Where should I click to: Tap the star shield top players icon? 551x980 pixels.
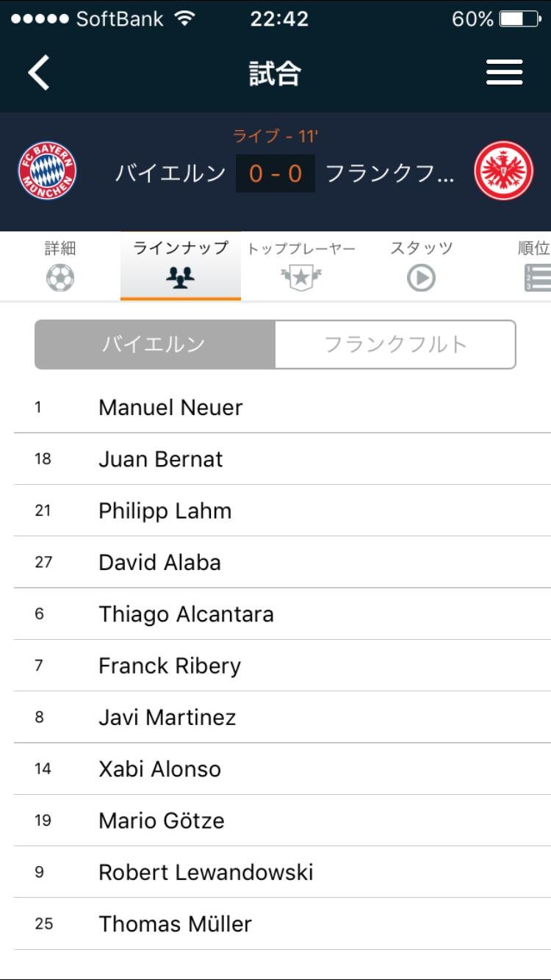(x=301, y=278)
